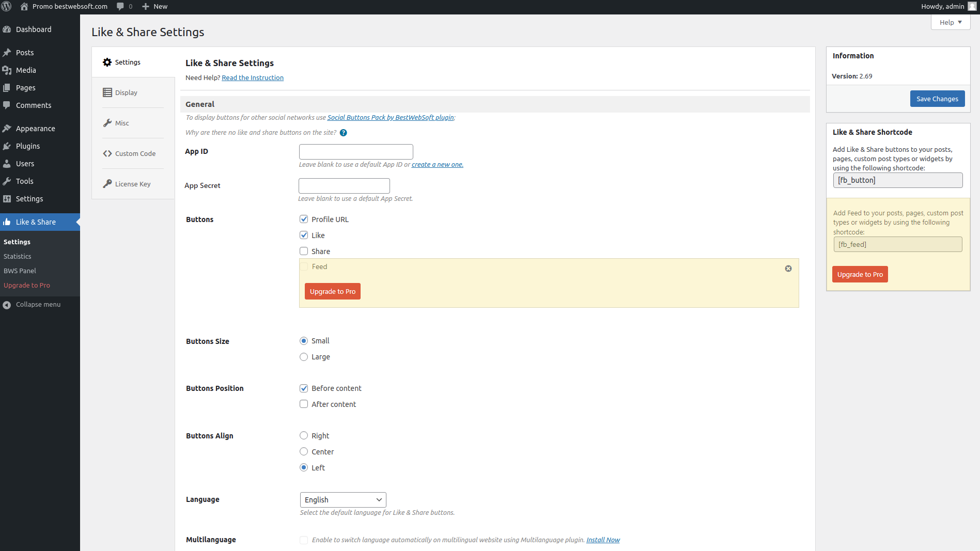Click the Like & Share thumbs-up icon
This screenshot has height=551, width=980.
7,222
